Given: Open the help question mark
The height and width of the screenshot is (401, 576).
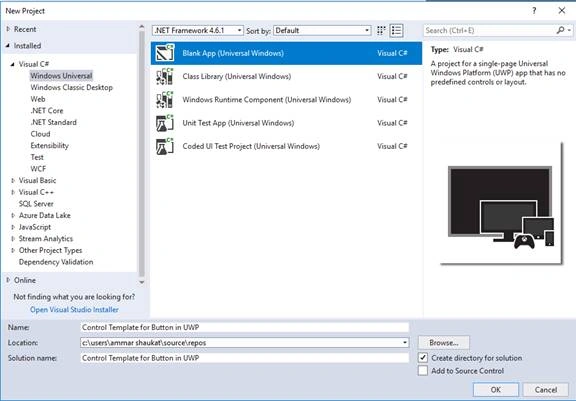Looking at the screenshot, I should click(x=534, y=11).
